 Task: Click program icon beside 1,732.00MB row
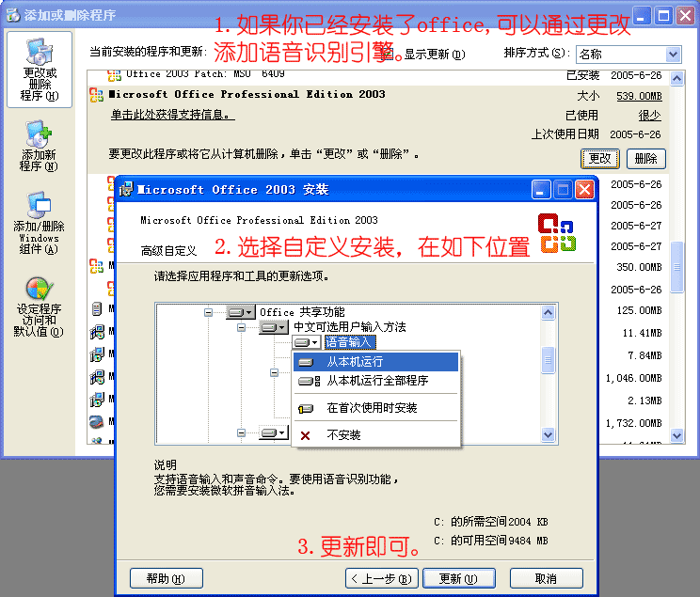coord(96,421)
